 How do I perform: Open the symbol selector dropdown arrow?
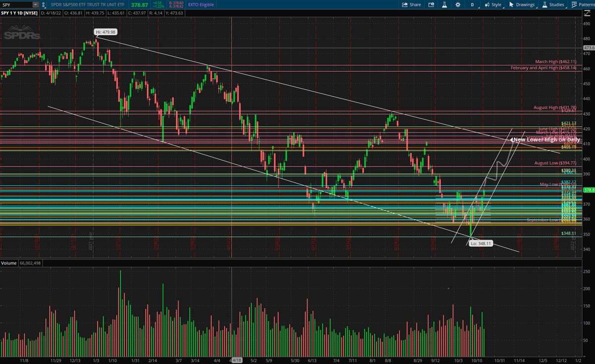click(x=36, y=4)
